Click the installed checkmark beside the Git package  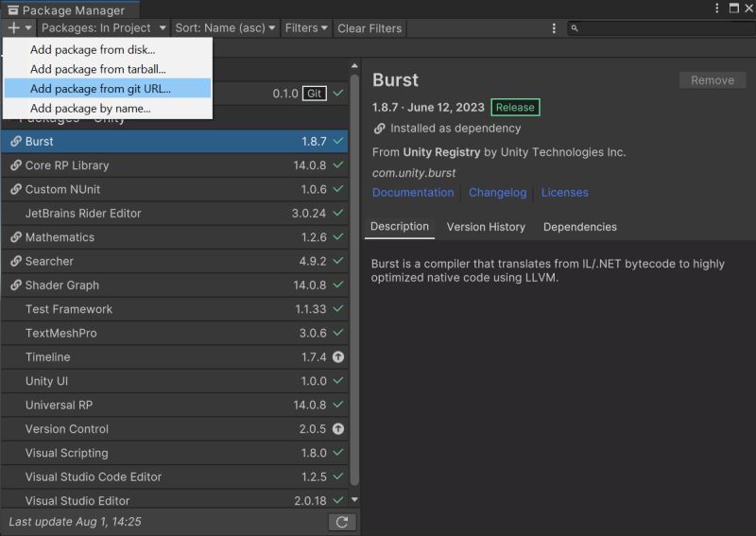point(338,93)
